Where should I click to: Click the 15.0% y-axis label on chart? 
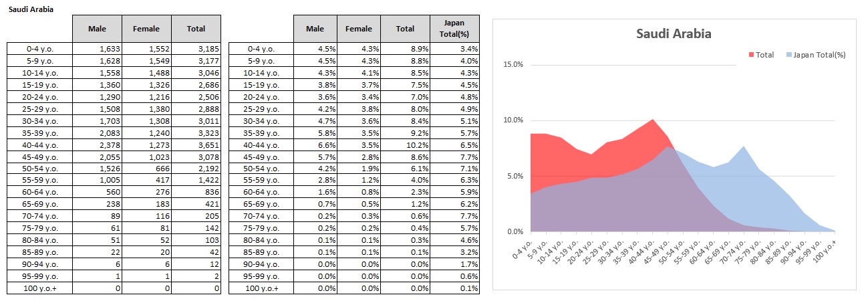(513, 65)
